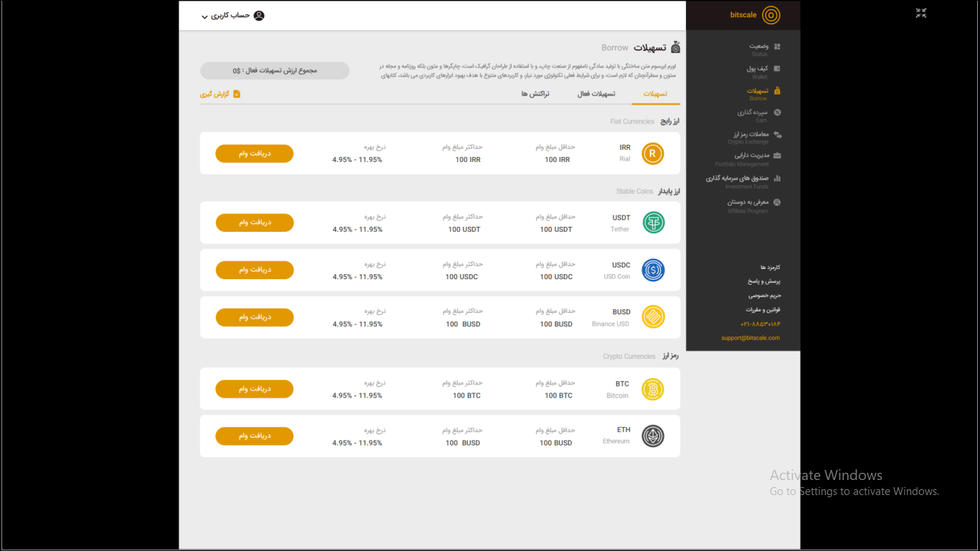Click the get loan button for USDC
Image resolution: width=980 pixels, height=551 pixels.
[x=255, y=270]
